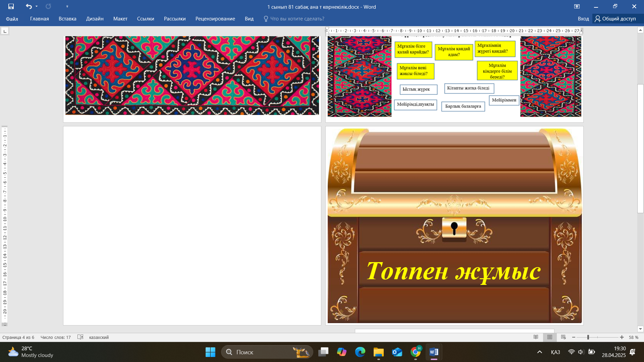The width and height of the screenshot is (644, 362).
Task: Switch to Web Layout view icon
Action: click(x=563, y=337)
